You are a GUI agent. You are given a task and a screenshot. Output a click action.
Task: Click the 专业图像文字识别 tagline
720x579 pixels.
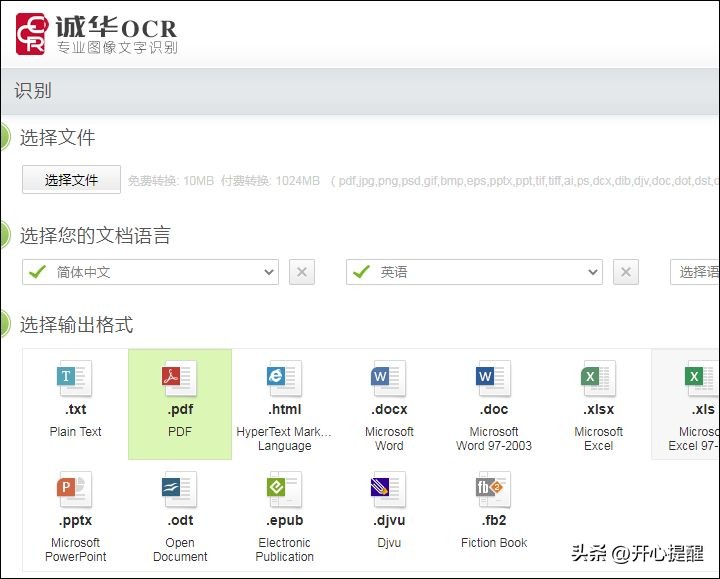point(117,47)
